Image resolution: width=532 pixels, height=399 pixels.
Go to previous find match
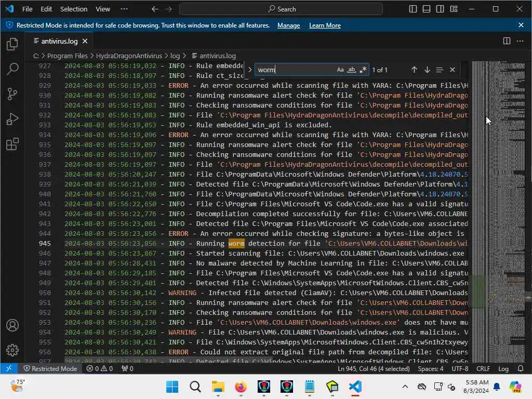pos(414,70)
